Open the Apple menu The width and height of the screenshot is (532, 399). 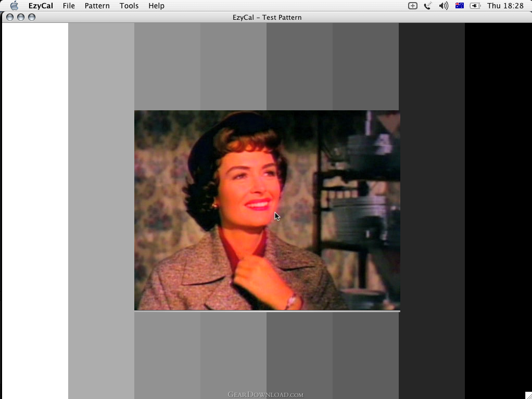14,6
